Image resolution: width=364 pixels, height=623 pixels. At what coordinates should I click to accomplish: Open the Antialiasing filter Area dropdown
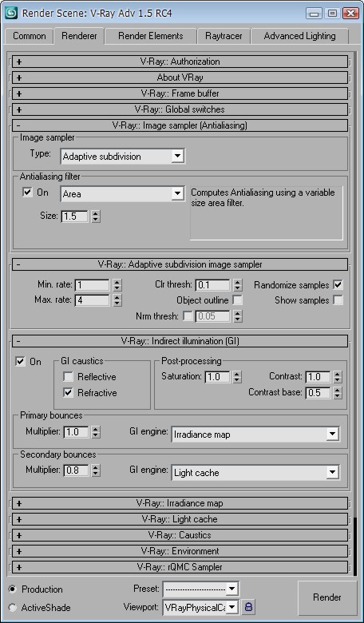(123, 194)
